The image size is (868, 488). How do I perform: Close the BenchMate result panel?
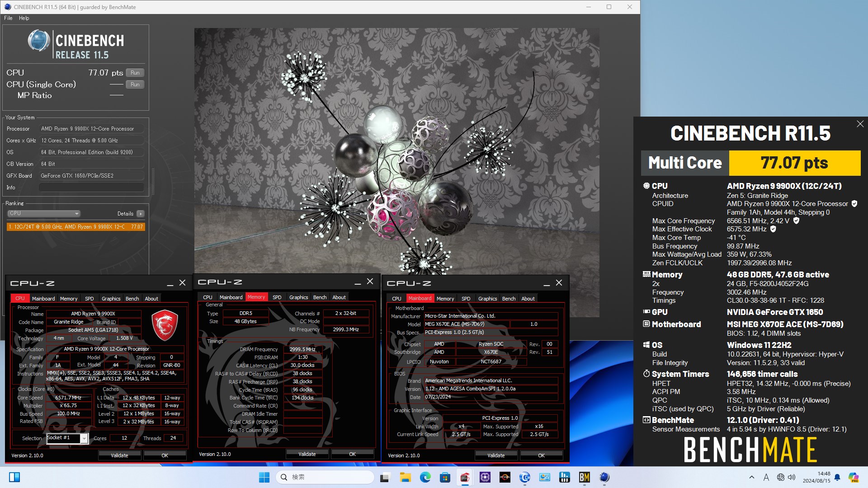(860, 124)
